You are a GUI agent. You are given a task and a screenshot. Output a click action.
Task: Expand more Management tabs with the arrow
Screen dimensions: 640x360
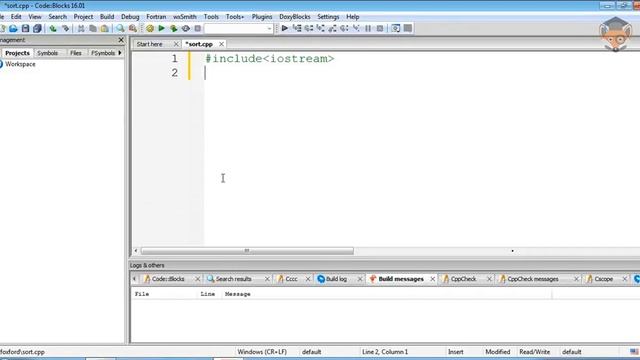(120, 53)
